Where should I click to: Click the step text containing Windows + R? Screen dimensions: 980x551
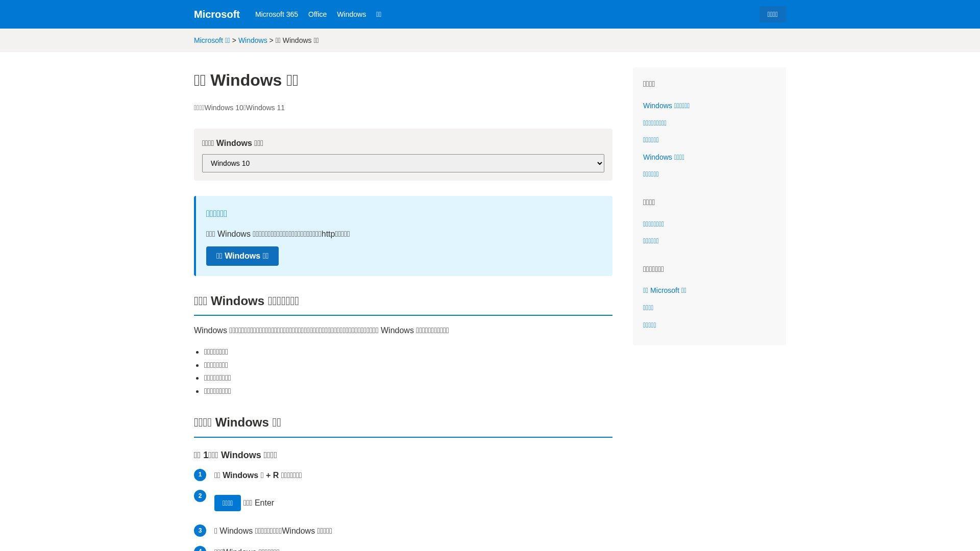pyautogui.click(x=258, y=475)
